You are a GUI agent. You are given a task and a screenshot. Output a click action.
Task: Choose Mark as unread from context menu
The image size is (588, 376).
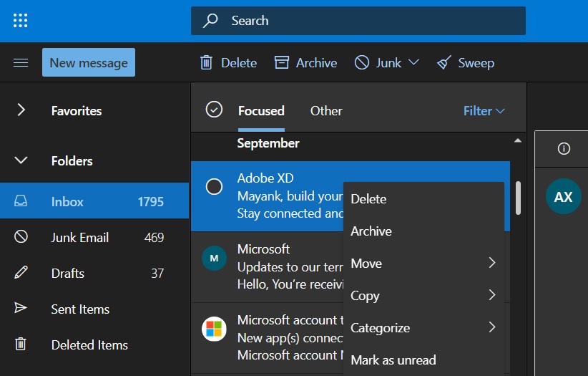click(x=393, y=360)
